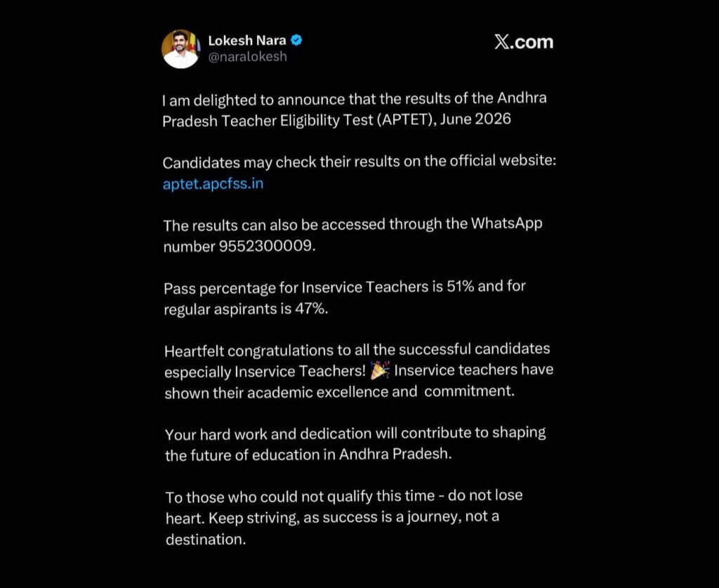Click the party popper emoji
The image size is (719, 588).
tap(380, 370)
